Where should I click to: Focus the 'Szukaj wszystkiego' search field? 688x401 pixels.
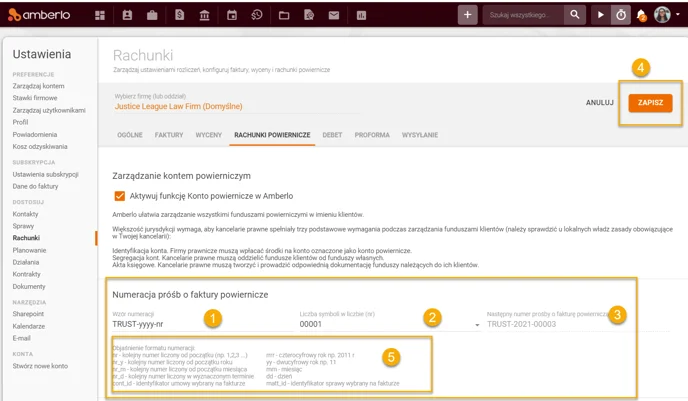point(523,15)
